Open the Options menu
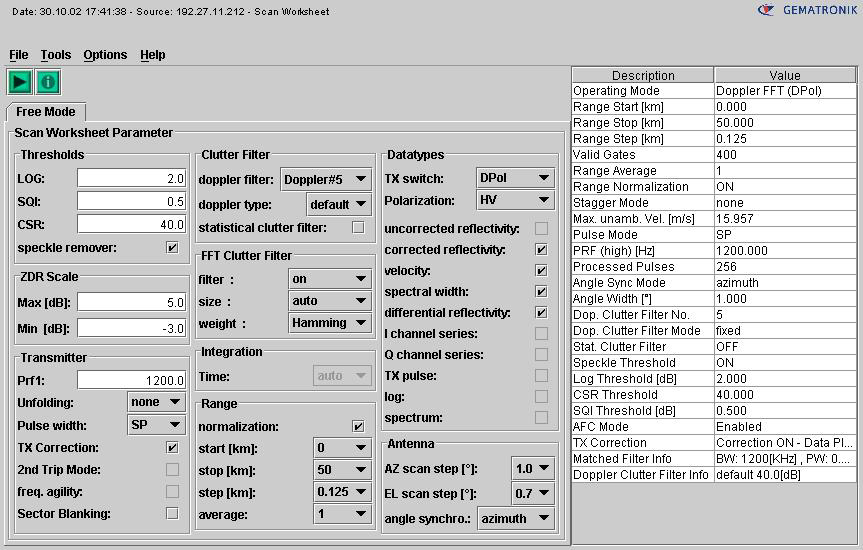Viewport: 863px width, 550px height. [105, 55]
